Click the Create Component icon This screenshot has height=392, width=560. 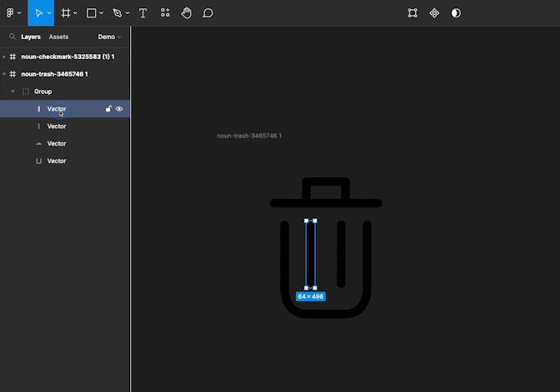[434, 13]
